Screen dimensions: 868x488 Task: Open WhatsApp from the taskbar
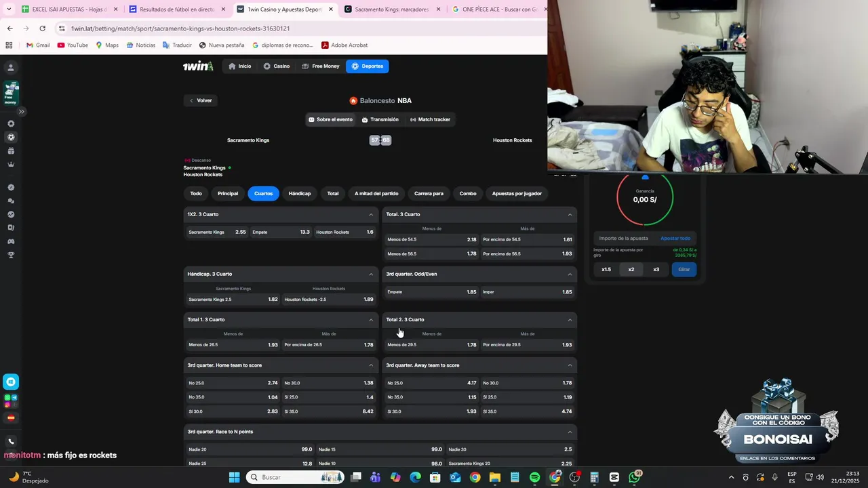click(x=634, y=477)
